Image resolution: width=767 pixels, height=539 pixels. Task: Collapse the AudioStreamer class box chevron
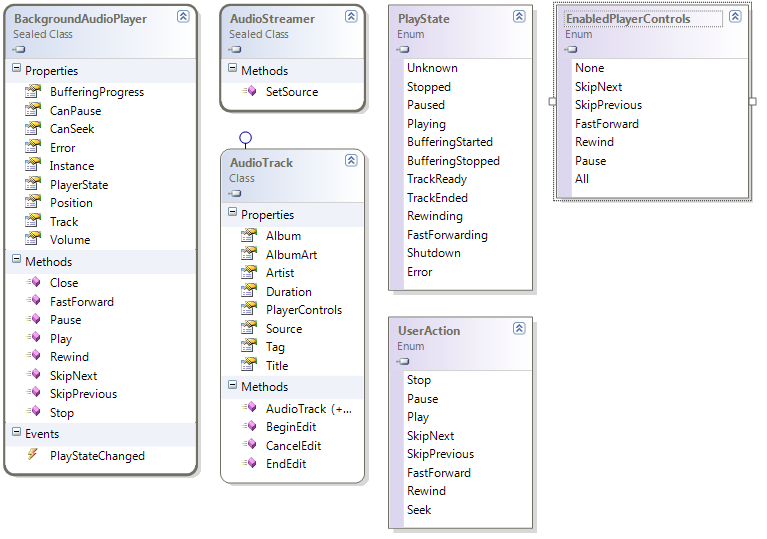pyautogui.click(x=351, y=17)
